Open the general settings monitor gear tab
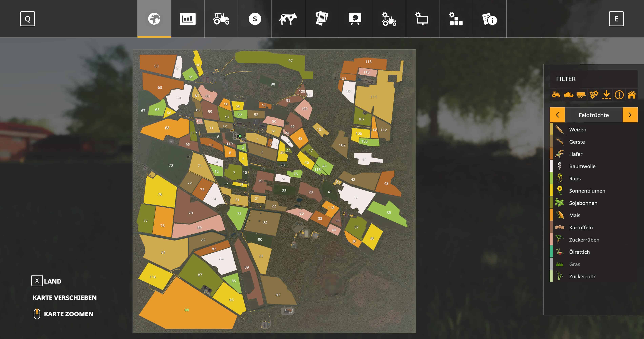Screen dimensions: 644x339 click(422, 19)
